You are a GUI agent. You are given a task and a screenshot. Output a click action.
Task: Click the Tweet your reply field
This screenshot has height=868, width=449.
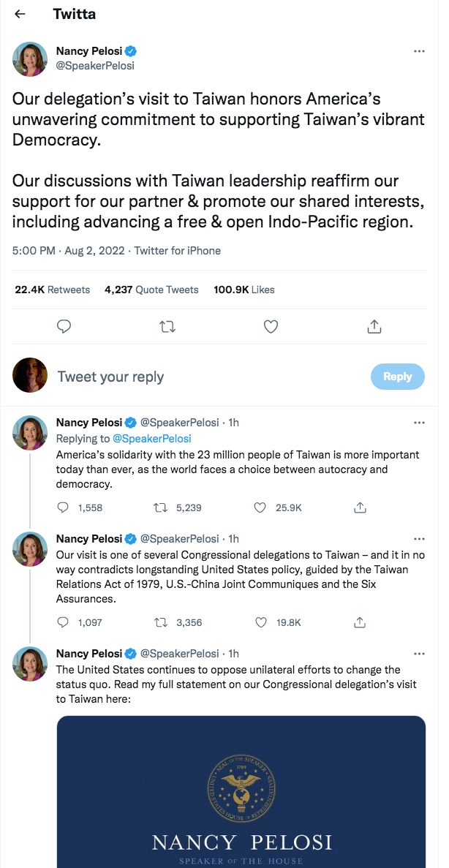[x=211, y=377]
